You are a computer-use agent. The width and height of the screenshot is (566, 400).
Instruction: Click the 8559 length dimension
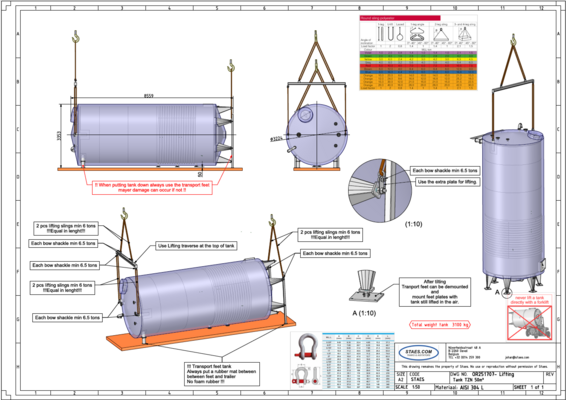coord(149,96)
